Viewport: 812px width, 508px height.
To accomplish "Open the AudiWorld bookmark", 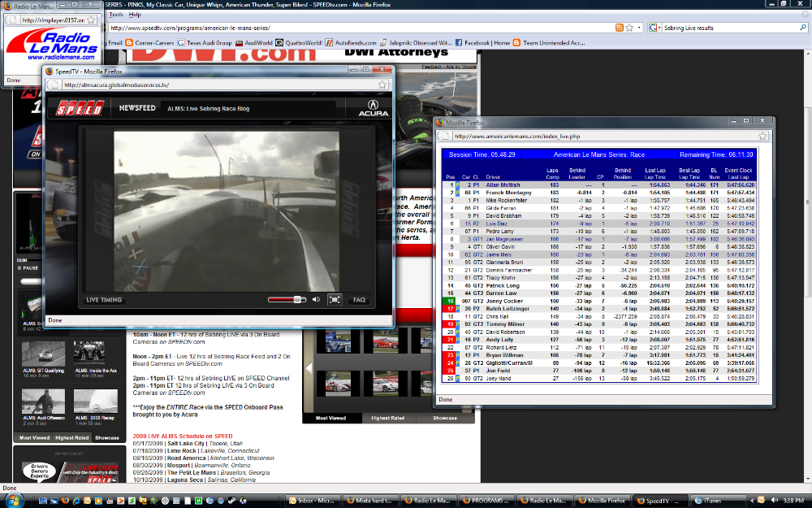I will [x=253, y=43].
